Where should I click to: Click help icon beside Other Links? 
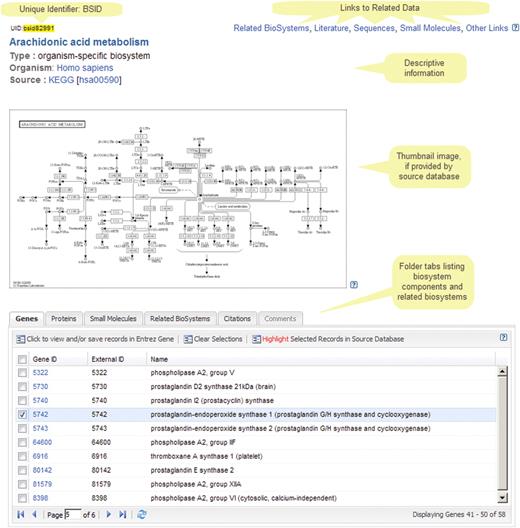515,28
